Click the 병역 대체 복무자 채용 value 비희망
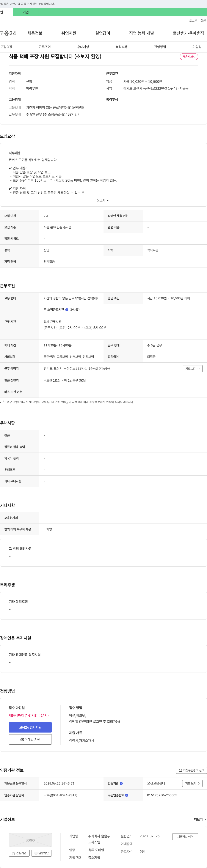Viewport: 207px width, 868px height. (48, 529)
